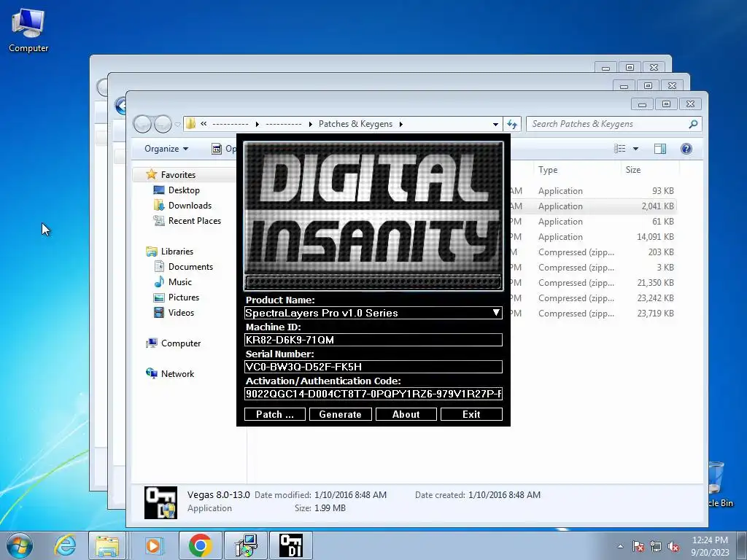Click the Serial Number field
Screen dimensions: 747x560
pyautogui.click(x=373, y=367)
